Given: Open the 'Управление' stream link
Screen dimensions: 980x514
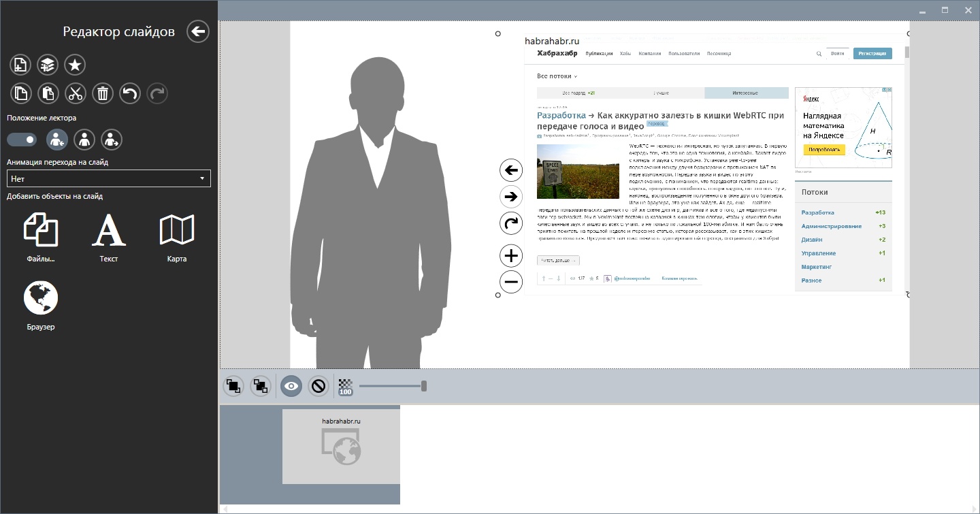Looking at the screenshot, I should click(819, 253).
